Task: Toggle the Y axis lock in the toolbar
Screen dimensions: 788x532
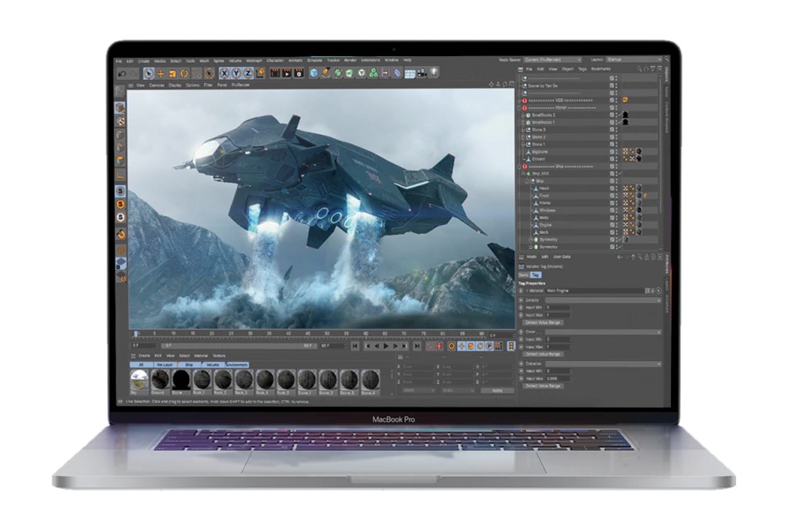Action: coord(235,72)
